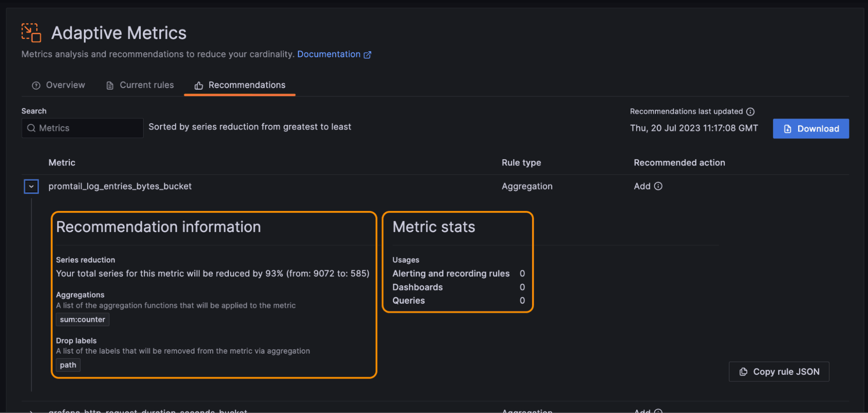Open the Documentation link
The width and height of the screenshot is (868, 413).
coord(329,54)
